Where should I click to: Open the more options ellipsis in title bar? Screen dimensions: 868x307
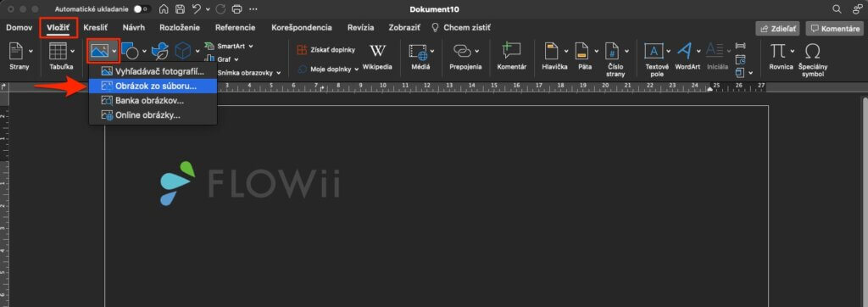coord(253,8)
